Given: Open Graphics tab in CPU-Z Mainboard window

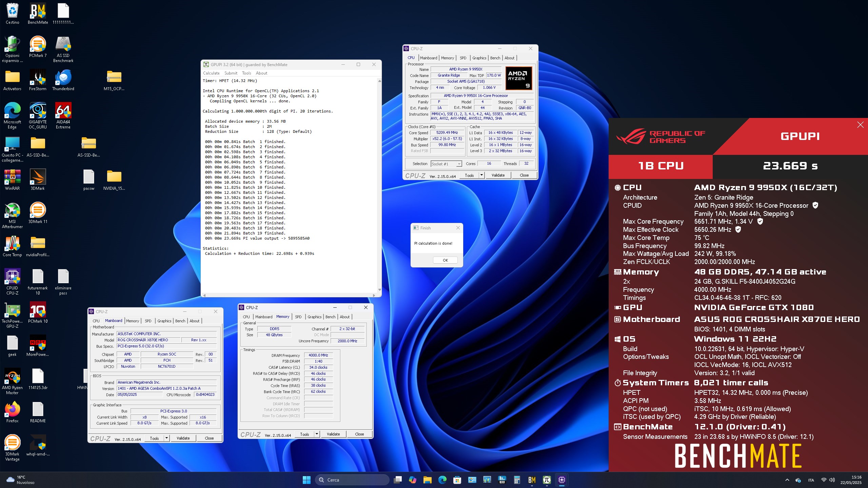Looking at the screenshot, I should coord(164,321).
